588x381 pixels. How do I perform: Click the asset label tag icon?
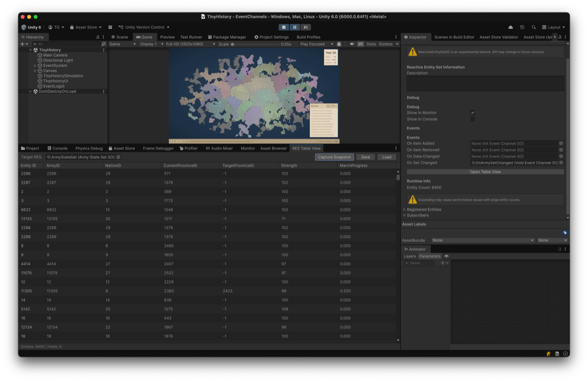tap(564, 232)
